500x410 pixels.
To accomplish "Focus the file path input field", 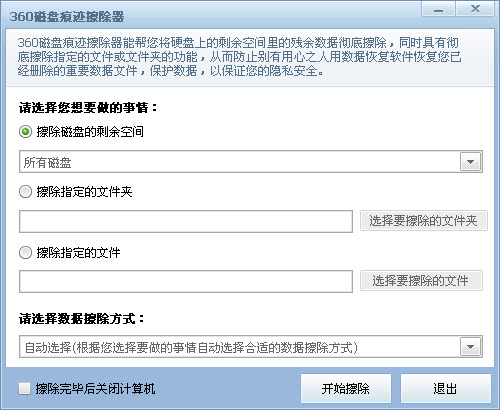I will [x=186, y=282].
